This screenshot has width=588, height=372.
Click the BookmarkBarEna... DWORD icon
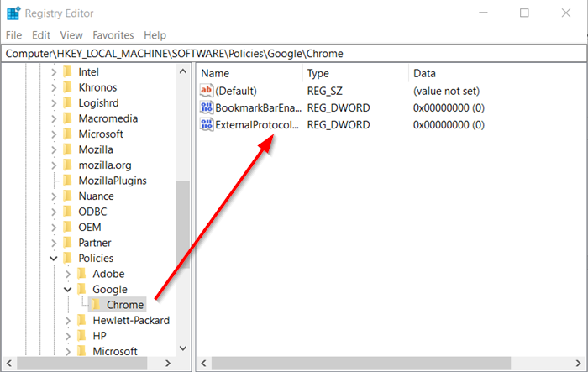tap(207, 107)
